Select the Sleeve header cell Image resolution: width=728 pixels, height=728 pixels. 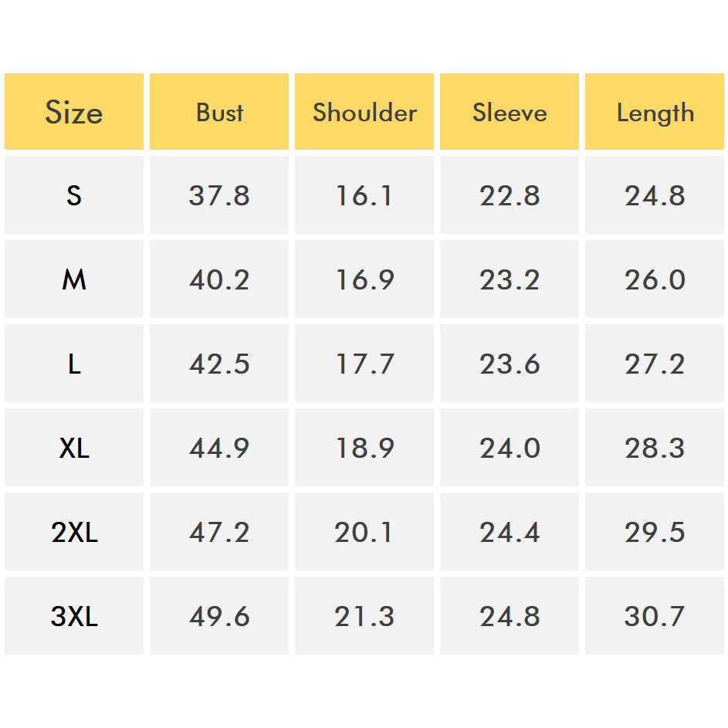[510, 113]
